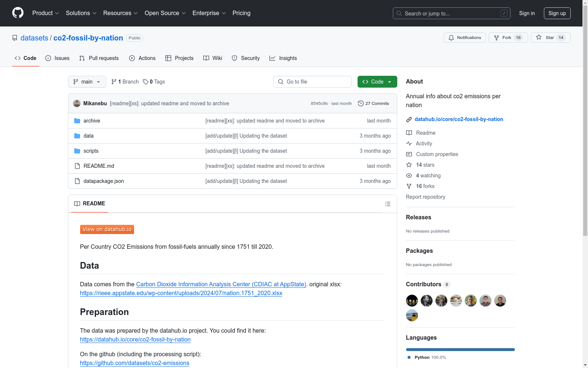Focus the Go to file input
This screenshot has height=368, width=588.
[x=312, y=82]
